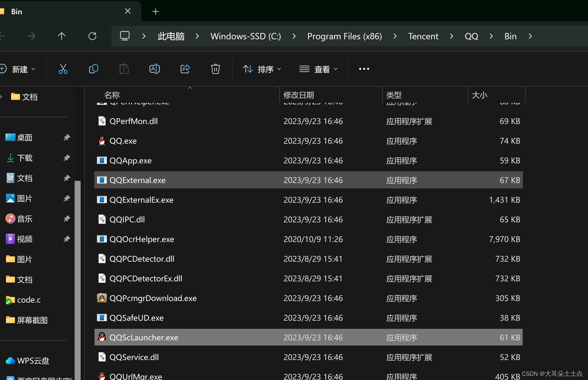Click the pin icon next to 音乐
Image resolution: width=588 pixels, height=380 pixels.
coord(66,219)
